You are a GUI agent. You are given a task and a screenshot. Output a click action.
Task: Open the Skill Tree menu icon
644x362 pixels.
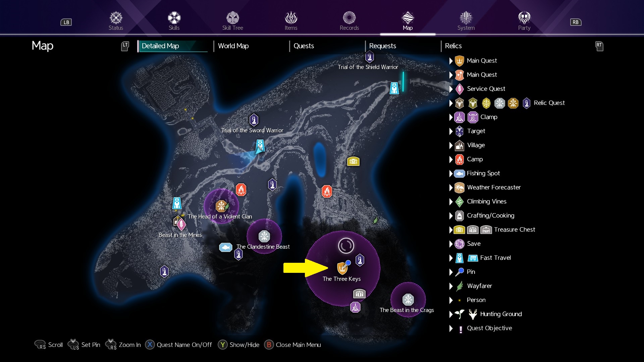click(232, 18)
